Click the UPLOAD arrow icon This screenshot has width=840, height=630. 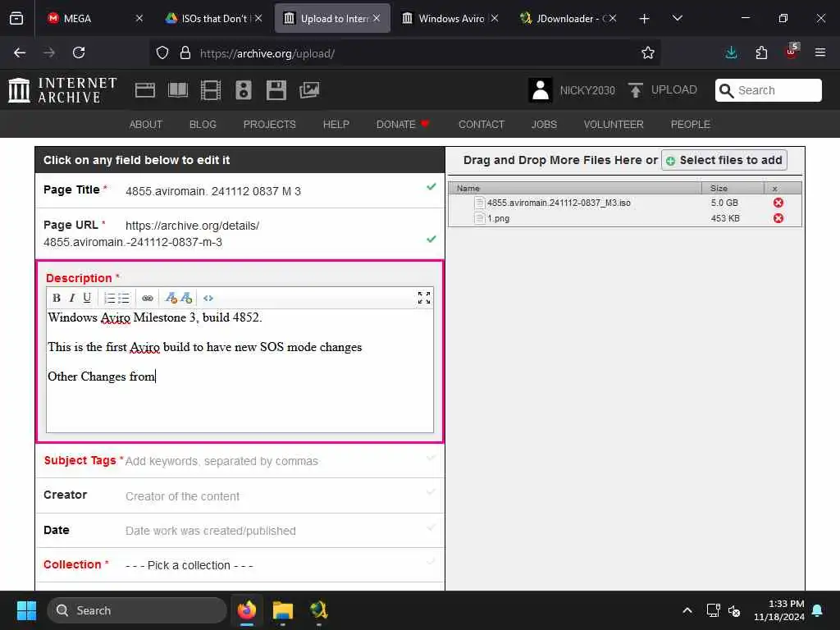[636, 90]
